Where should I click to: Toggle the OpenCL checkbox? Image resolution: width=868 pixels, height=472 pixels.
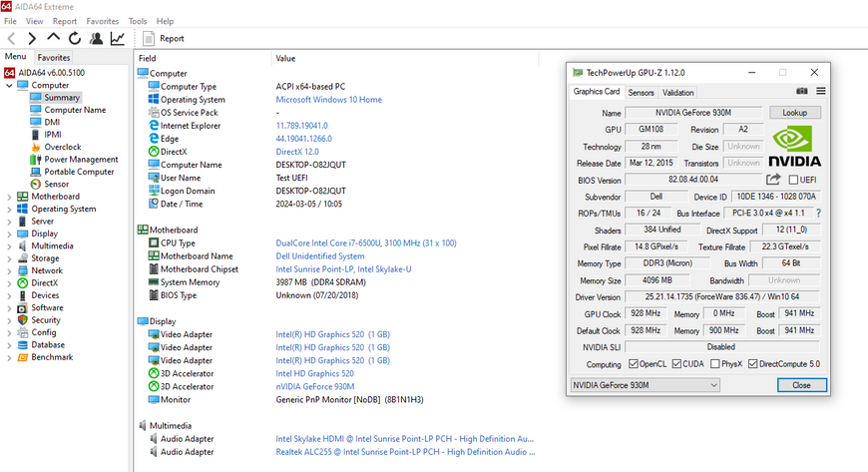pos(634,364)
